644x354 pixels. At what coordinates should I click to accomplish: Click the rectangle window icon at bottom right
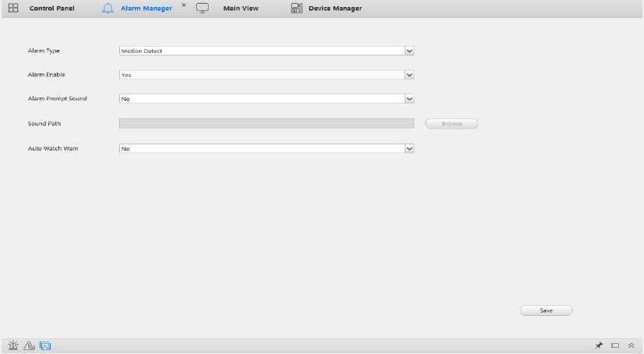click(615, 345)
